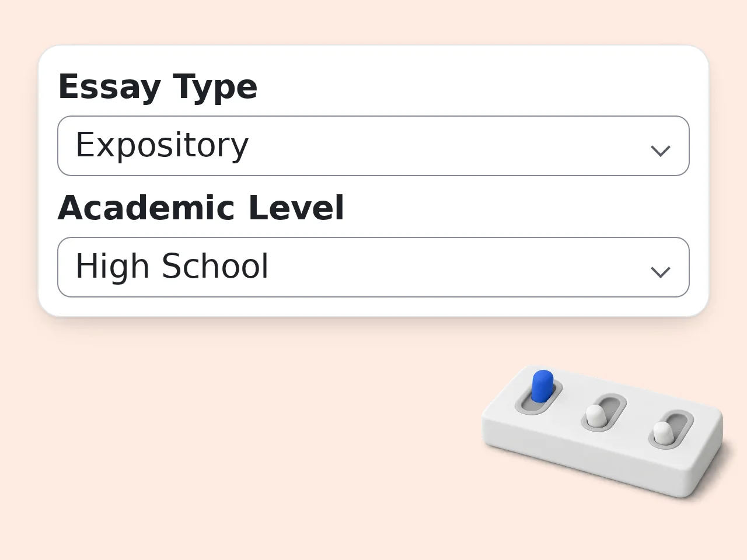This screenshot has width=747, height=560.
Task: Flip the blue toggle switch knob
Action: pyautogui.click(x=542, y=386)
